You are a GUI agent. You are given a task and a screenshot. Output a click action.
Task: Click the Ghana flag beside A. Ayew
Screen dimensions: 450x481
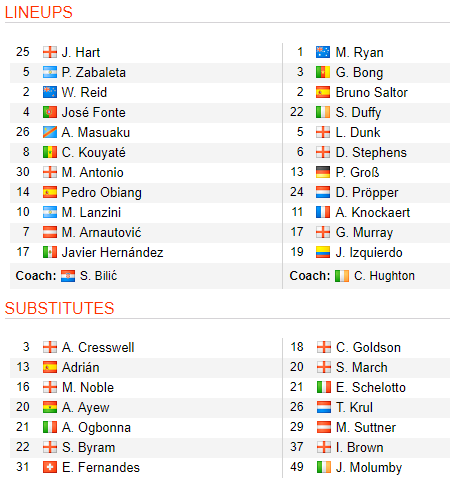click(x=50, y=407)
